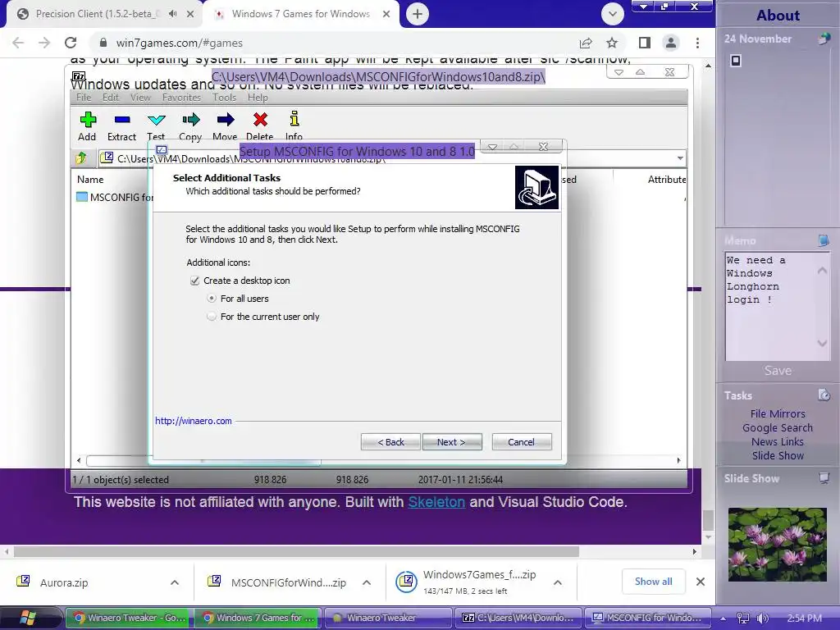Open the 7-Zip View menu
Image resolution: width=840 pixels, height=630 pixels.
[x=140, y=98]
